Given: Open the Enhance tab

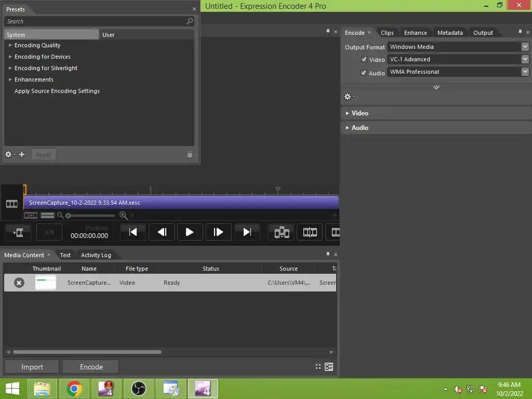Looking at the screenshot, I should click(x=415, y=33).
